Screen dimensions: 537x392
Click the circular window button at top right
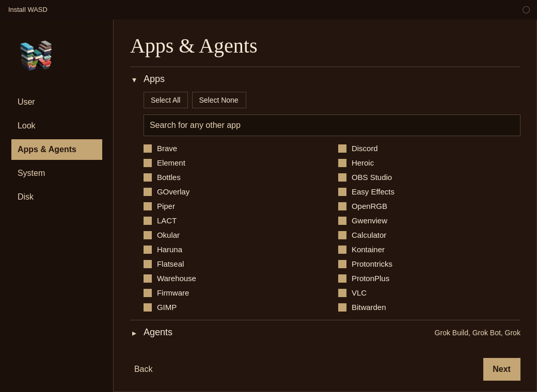[x=526, y=10]
